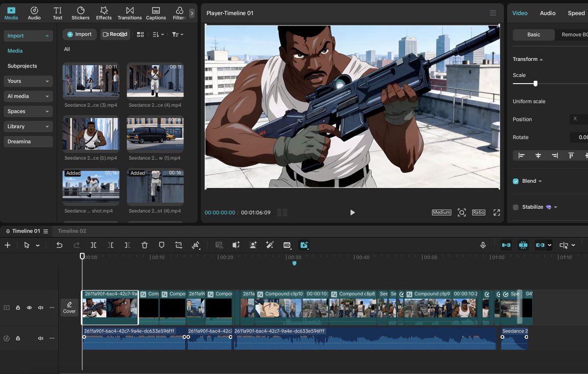This screenshot has width=588, height=374.
Task: Click the Undo arrow in timeline toolbar
Action: [59, 245]
